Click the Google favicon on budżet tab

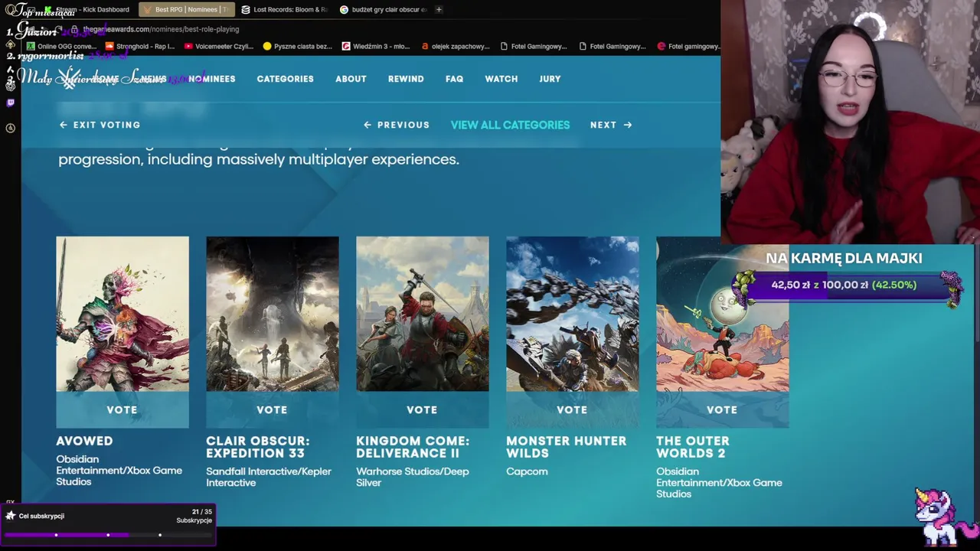point(344,9)
